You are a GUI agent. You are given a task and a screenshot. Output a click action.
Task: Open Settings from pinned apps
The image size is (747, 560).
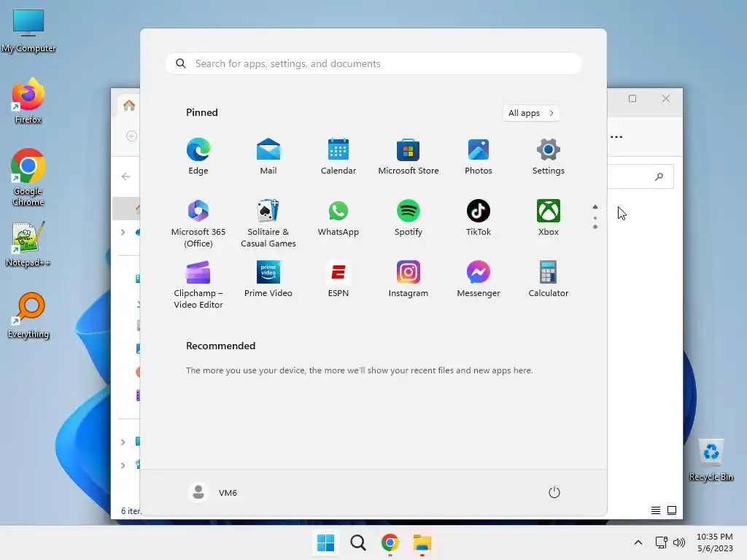pyautogui.click(x=549, y=157)
